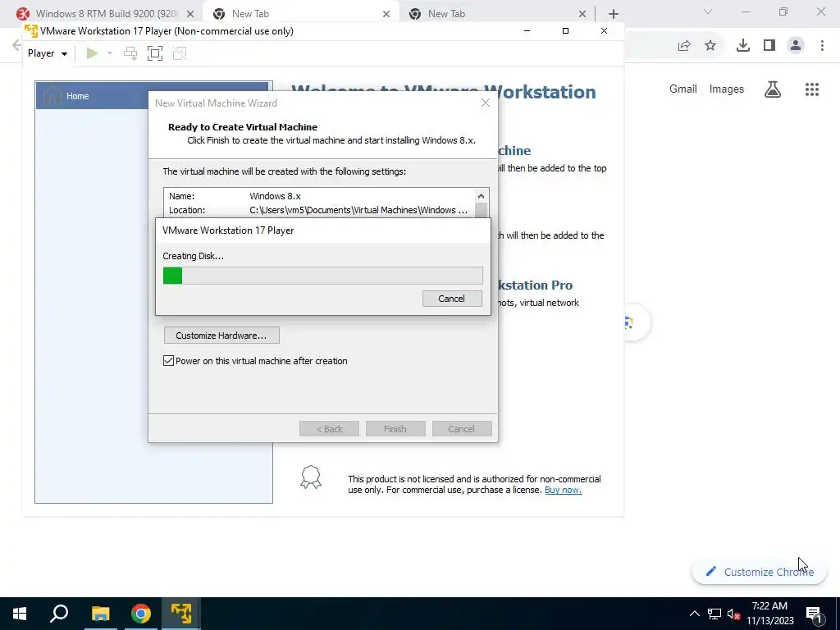Open a new Chrome tab with plus
Screen dimensions: 840x630
614,14
